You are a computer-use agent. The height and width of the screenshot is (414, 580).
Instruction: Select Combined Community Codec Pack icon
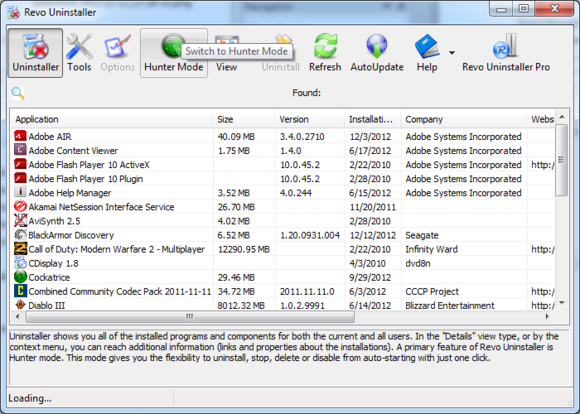20,291
